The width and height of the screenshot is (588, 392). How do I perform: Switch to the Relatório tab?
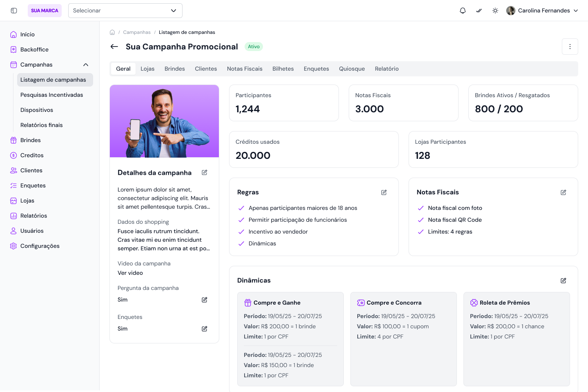click(x=386, y=69)
